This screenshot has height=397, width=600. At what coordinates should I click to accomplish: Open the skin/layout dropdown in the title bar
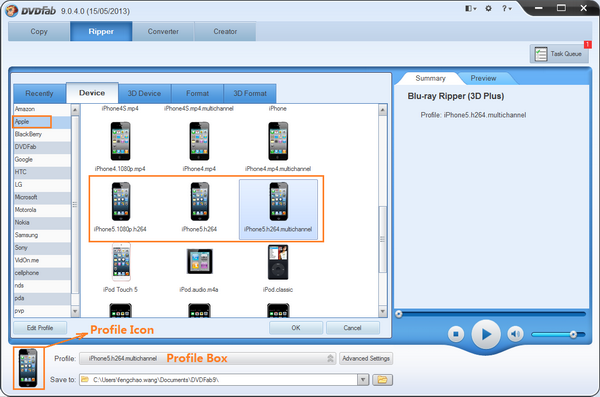point(470,8)
